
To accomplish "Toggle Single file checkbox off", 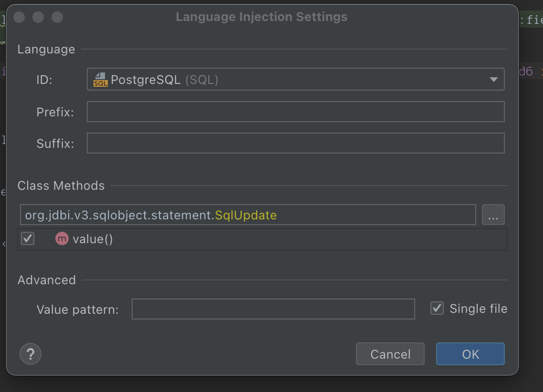I will pyautogui.click(x=436, y=308).
